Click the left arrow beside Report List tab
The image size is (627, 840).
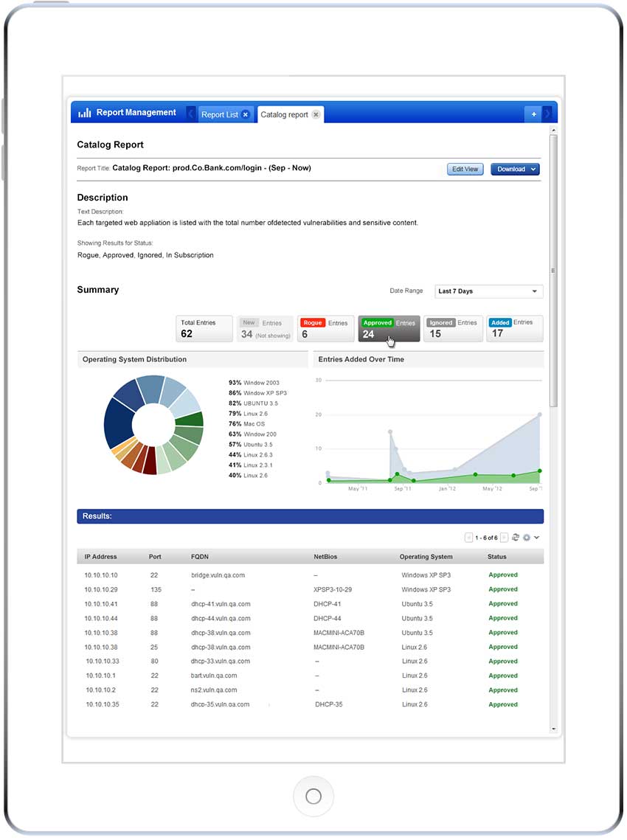[x=190, y=115]
